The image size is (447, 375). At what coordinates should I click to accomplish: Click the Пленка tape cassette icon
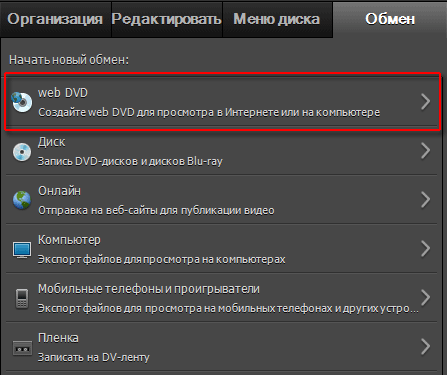(x=22, y=348)
